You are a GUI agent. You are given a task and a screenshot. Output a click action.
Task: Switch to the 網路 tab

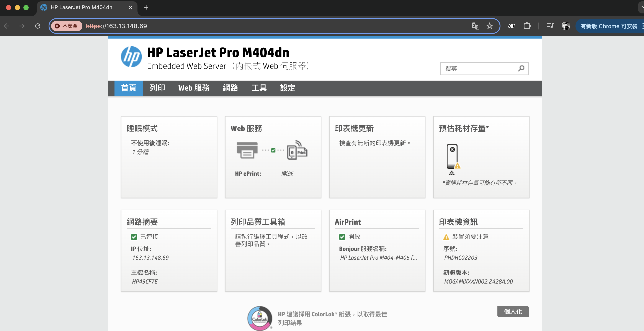[230, 88]
